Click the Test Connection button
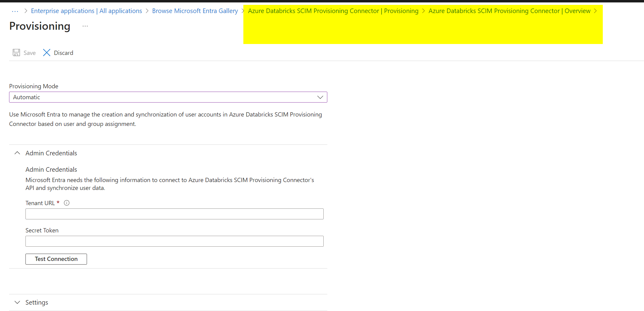644x311 pixels. pyautogui.click(x=56, y=259)
